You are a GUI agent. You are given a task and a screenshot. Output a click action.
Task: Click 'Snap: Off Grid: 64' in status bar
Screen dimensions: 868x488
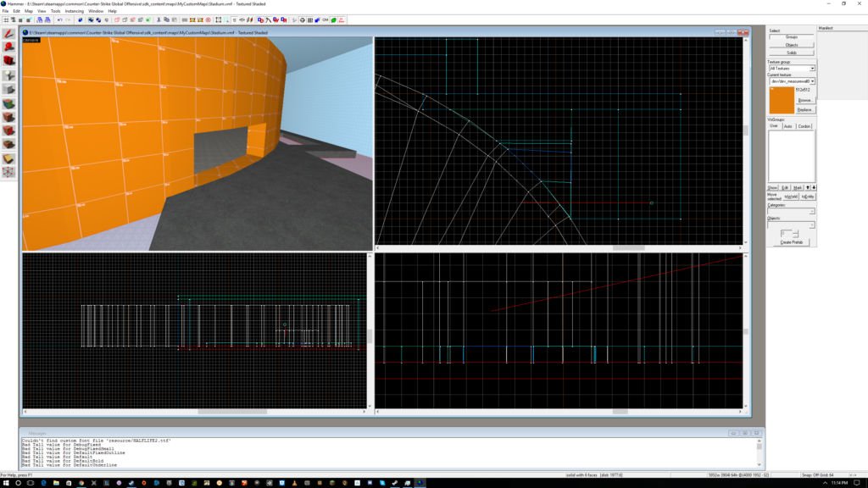click(x=818, y=475)
